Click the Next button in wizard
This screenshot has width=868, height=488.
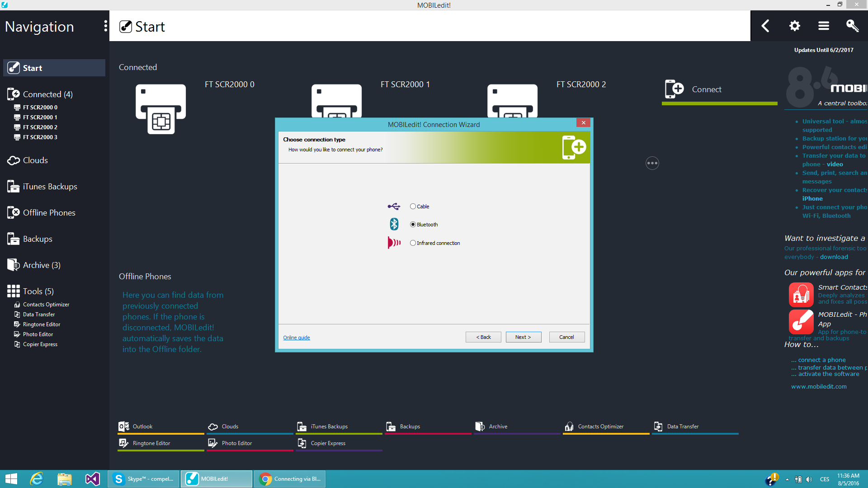point(523,337)
